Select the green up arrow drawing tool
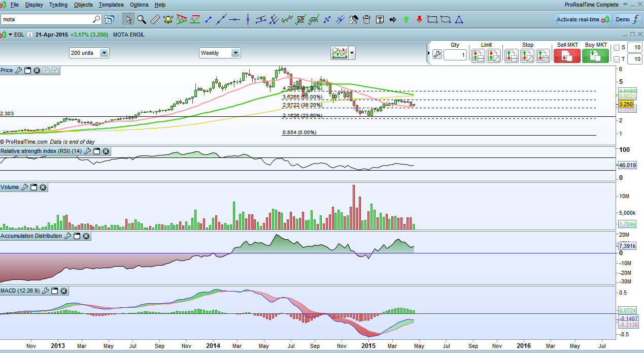The image size is (644, 353). pyautogui.click(x=406, y=19)
